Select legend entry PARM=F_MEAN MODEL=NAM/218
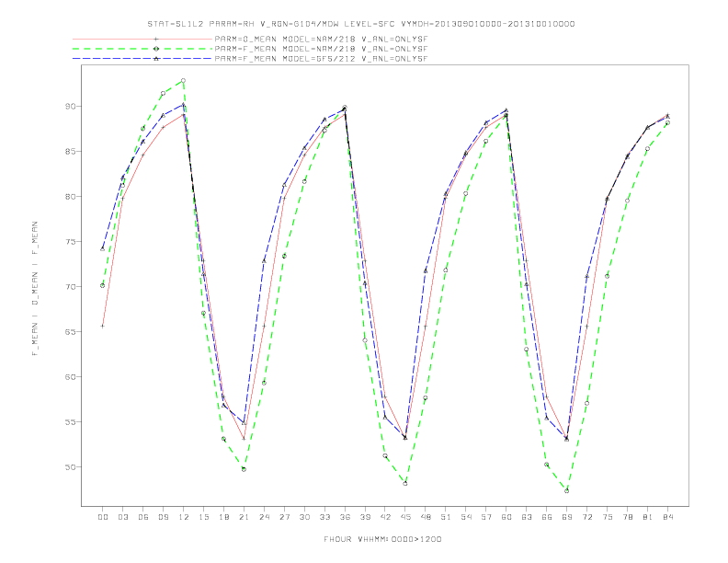The height and width of the screenshot is (563, 728). (x=321, y=49)
